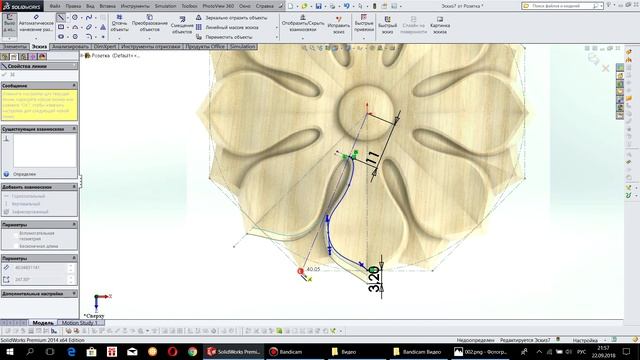Switch to the Элементы tab
Viewport: 640px width, 360px height.
15,47
